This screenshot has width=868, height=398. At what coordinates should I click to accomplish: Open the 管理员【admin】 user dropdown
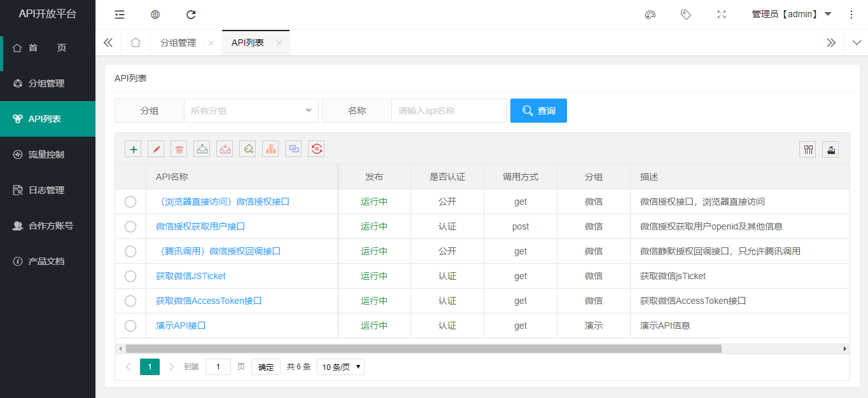[792, 14]
